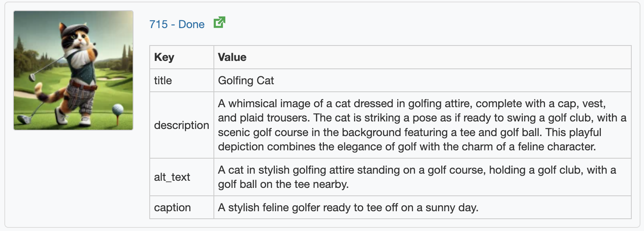Click the golf ball on tee in thumbnail

(x=118, y=109)
